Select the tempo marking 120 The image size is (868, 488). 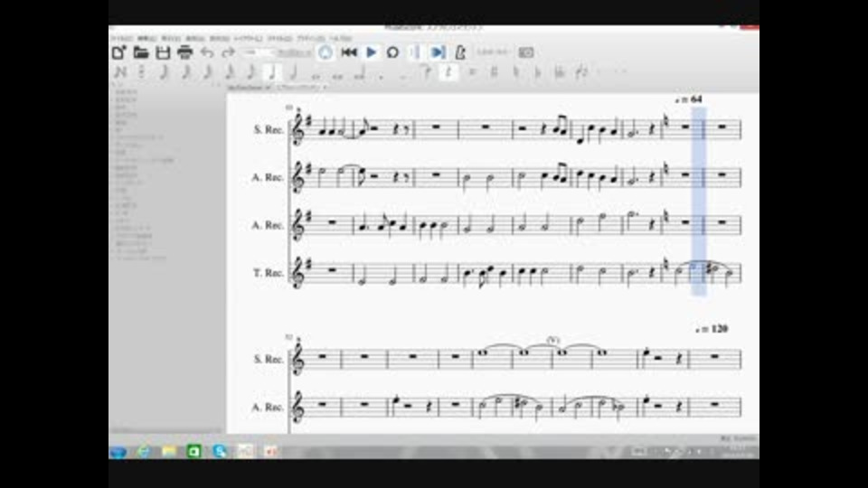click(712, 329)
